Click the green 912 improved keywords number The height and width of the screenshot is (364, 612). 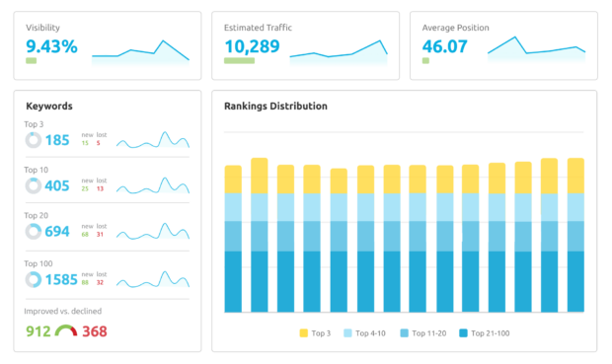tap(38, 331)
